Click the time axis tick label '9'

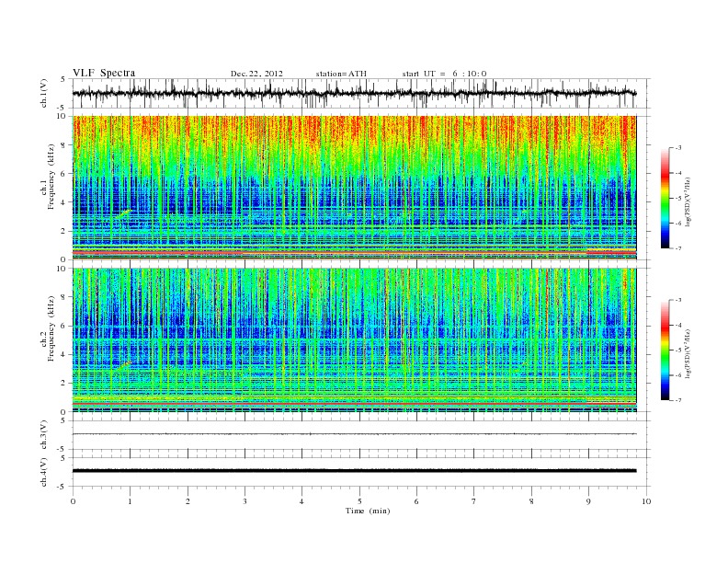tap(588, 501)
